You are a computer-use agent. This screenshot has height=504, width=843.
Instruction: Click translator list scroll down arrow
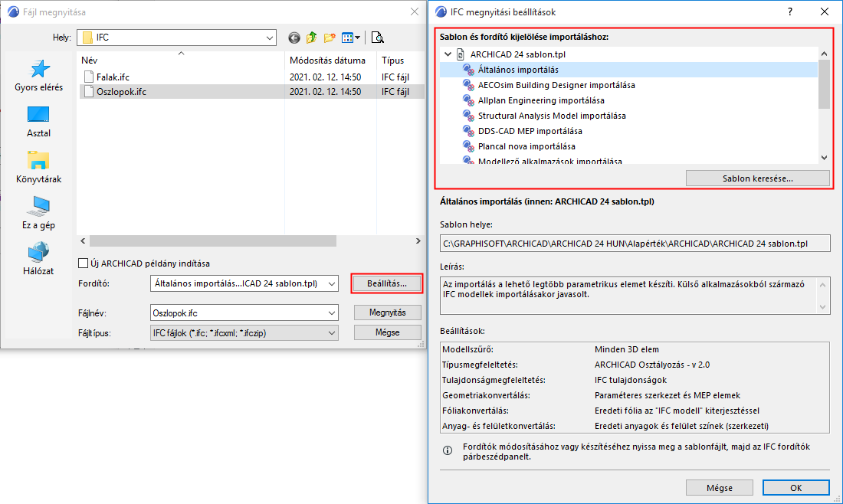824,158
